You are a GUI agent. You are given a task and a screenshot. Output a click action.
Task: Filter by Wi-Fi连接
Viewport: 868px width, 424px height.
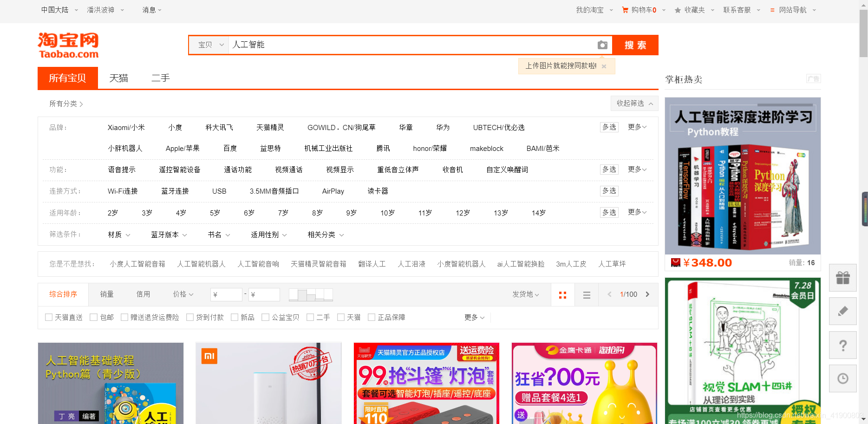point(123,191)
